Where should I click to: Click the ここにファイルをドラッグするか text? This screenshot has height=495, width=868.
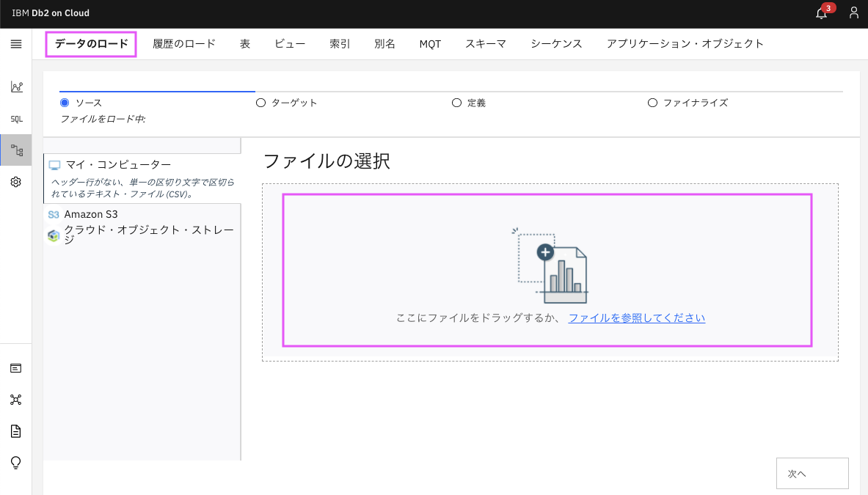479,318
